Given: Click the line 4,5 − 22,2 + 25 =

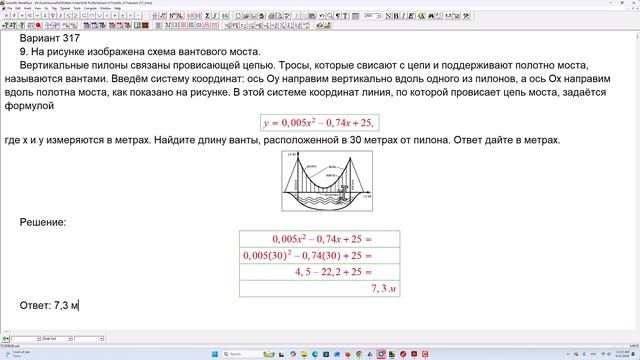Looking at the screenshot, I should pos(319,272).
